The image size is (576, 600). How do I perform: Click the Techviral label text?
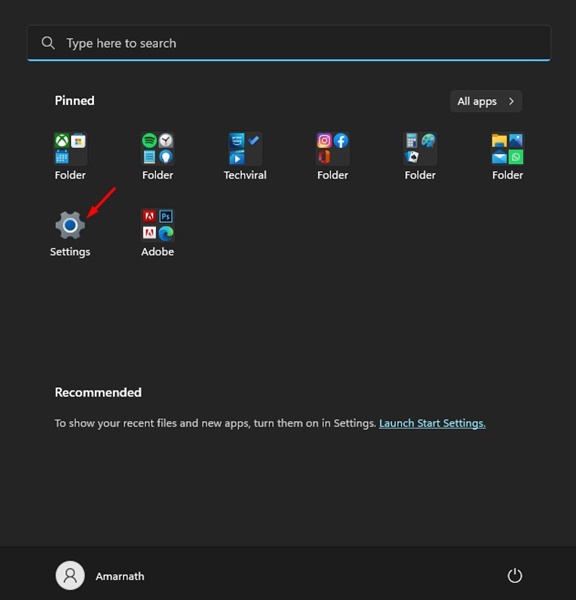245,175
